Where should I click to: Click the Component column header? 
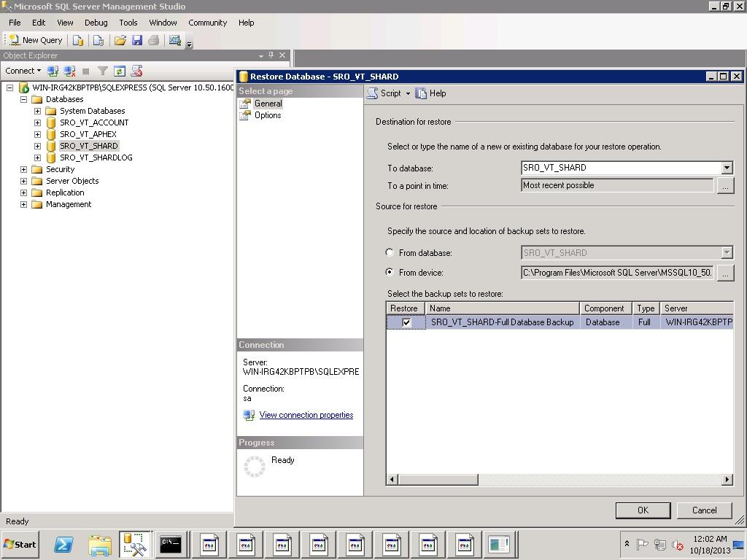(605, 308)
